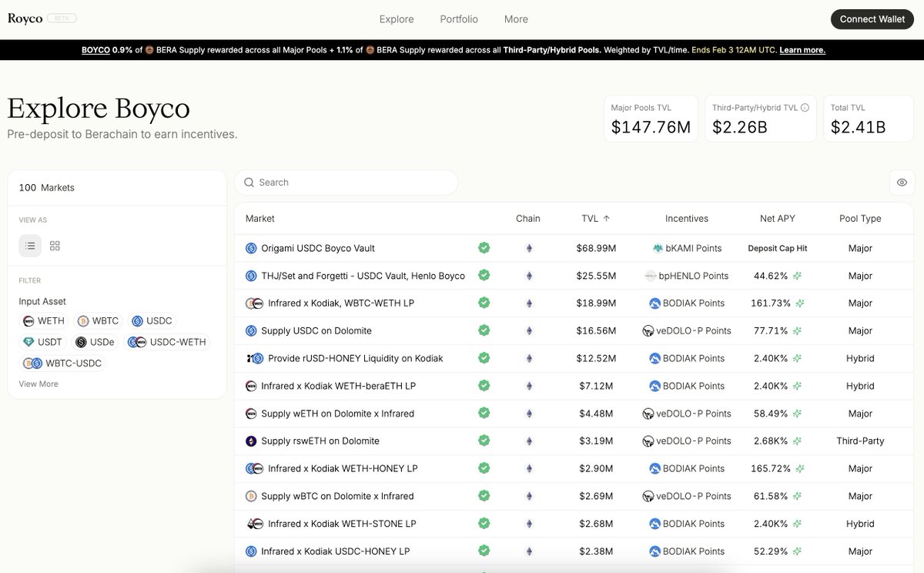The image size is (924, 573).
Task: Click the Royco logo
Action: (x=25, y=18)
